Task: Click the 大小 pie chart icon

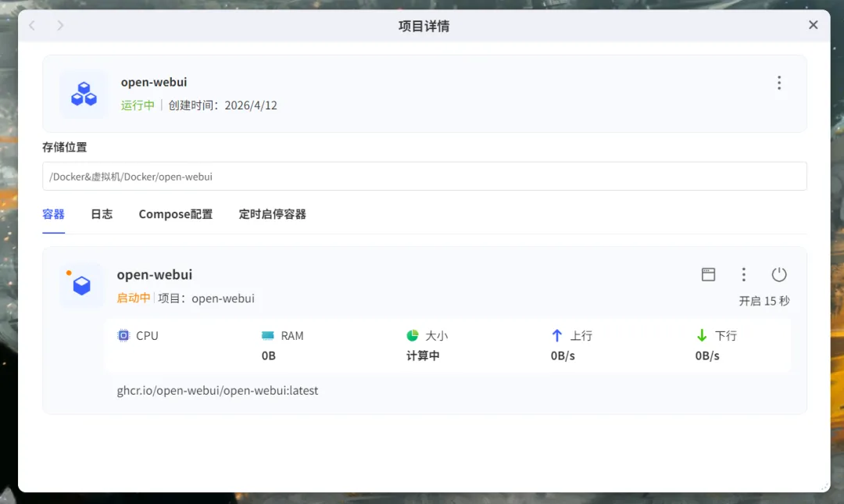Action: click(x=413, y=335)
